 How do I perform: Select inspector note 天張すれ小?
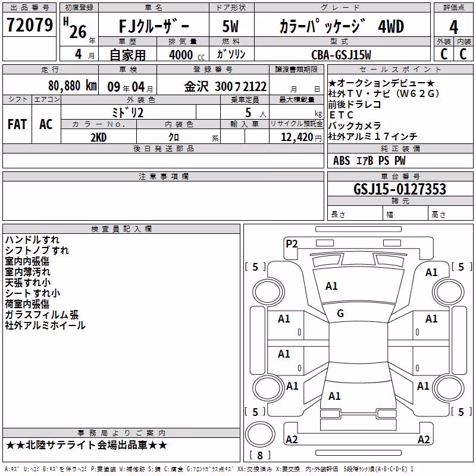click(27, 283)
